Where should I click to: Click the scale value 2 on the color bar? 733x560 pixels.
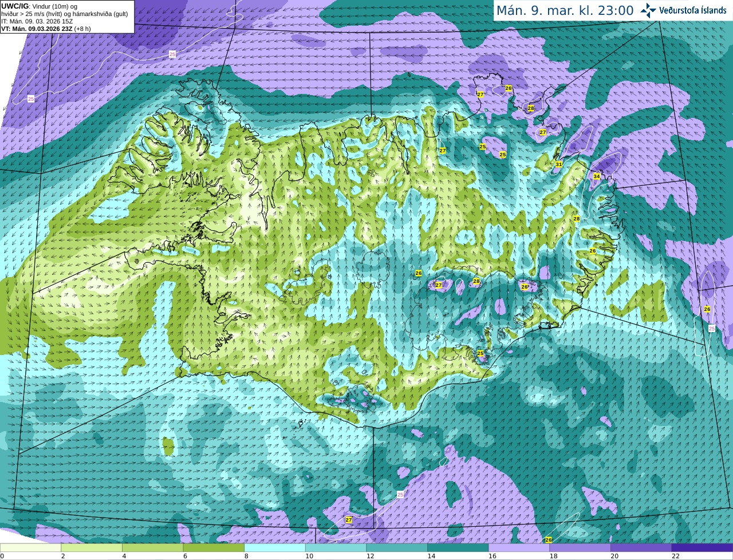63,555
